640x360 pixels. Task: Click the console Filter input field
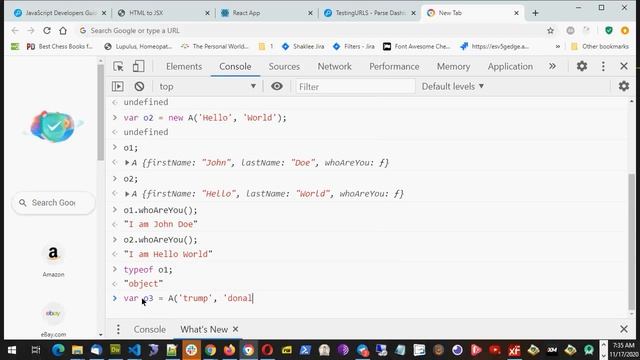[354, 86]
